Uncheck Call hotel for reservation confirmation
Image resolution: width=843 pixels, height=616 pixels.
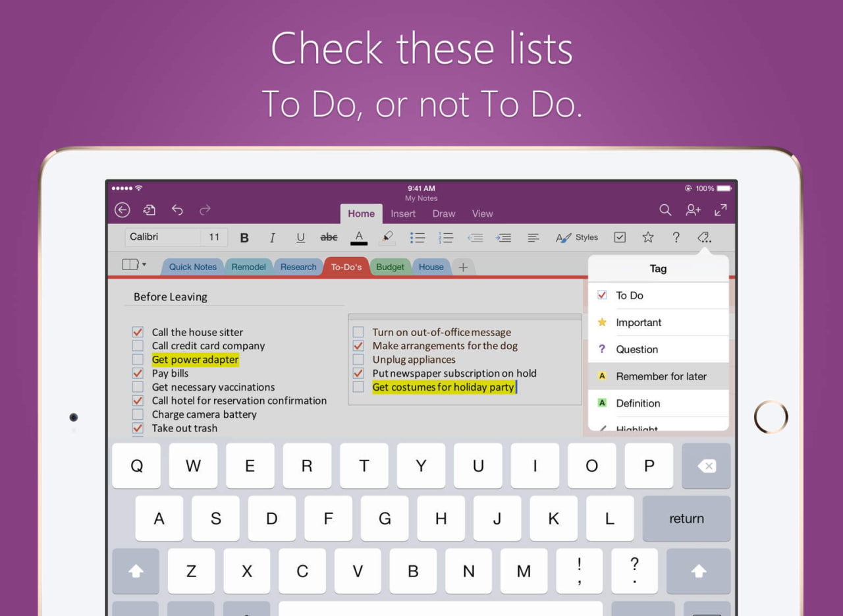(x=138, y=401)
